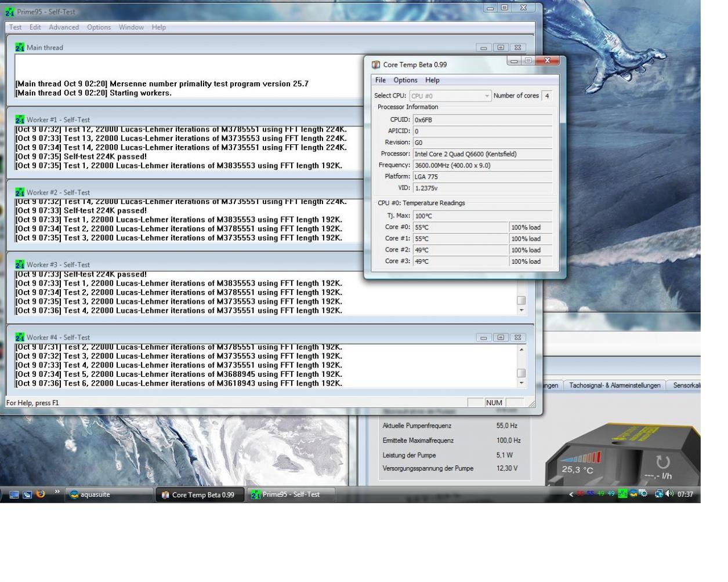Click the VID field 1.2375v
Screen dimensions: 728x582
(x=482, y=188)
